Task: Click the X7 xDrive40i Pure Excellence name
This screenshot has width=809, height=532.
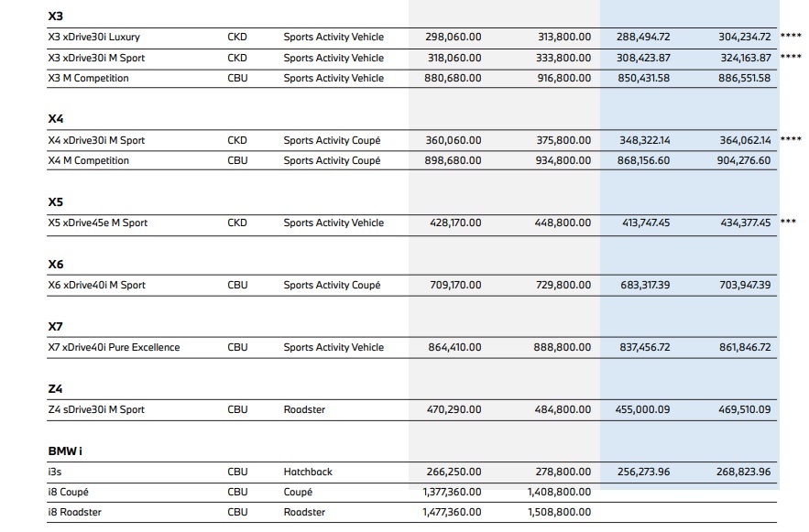Action: [114, 347]
